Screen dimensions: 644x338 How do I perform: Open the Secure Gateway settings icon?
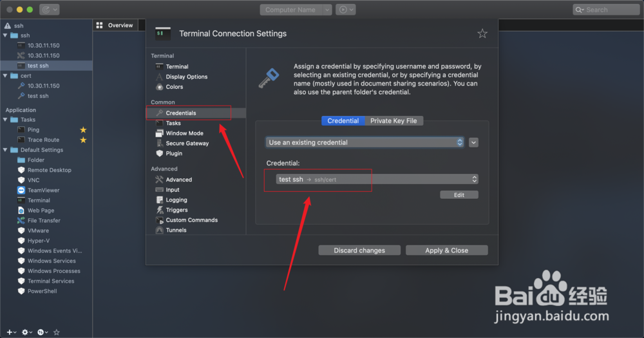point(159,144)
